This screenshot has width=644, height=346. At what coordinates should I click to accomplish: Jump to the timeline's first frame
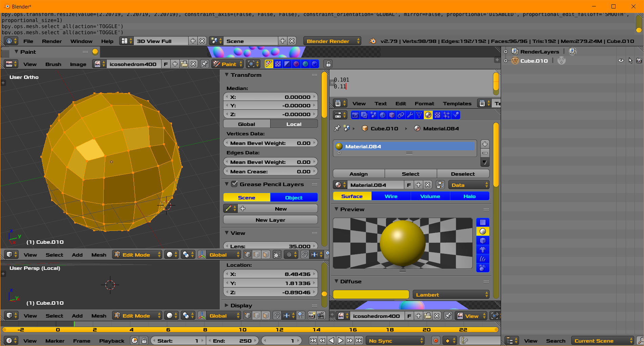pos(313,341)
